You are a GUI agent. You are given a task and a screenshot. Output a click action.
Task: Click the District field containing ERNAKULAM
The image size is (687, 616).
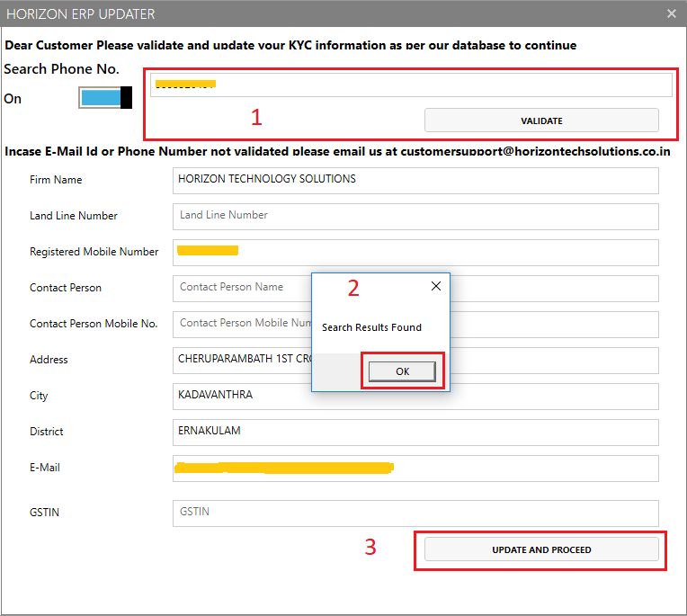(x=415, y=432)
